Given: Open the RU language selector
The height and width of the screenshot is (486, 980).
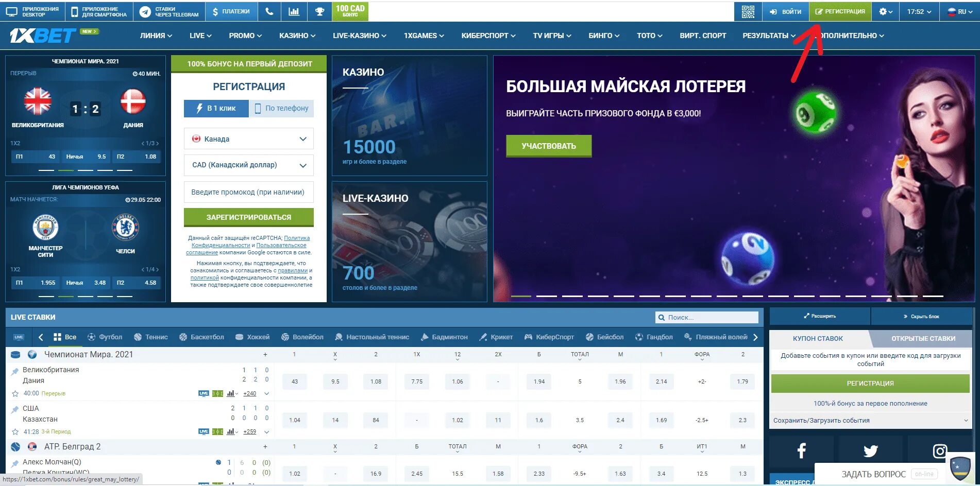Looking at the screenshot, I should point(960,11).
